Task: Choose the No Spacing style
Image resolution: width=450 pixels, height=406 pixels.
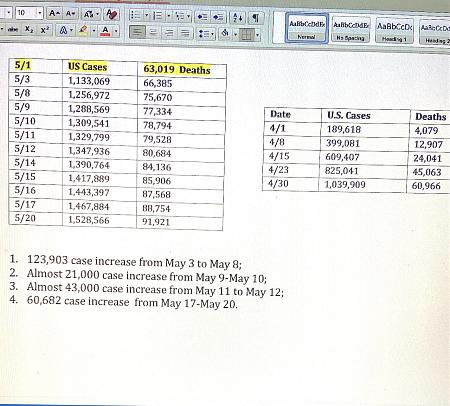Action: pyautogui.click(x=351, y=29)
